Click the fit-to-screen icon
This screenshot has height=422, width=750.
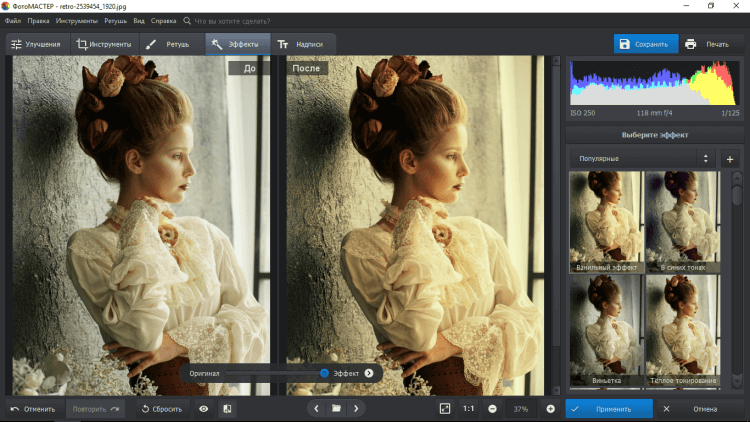[x=445, y=409]
